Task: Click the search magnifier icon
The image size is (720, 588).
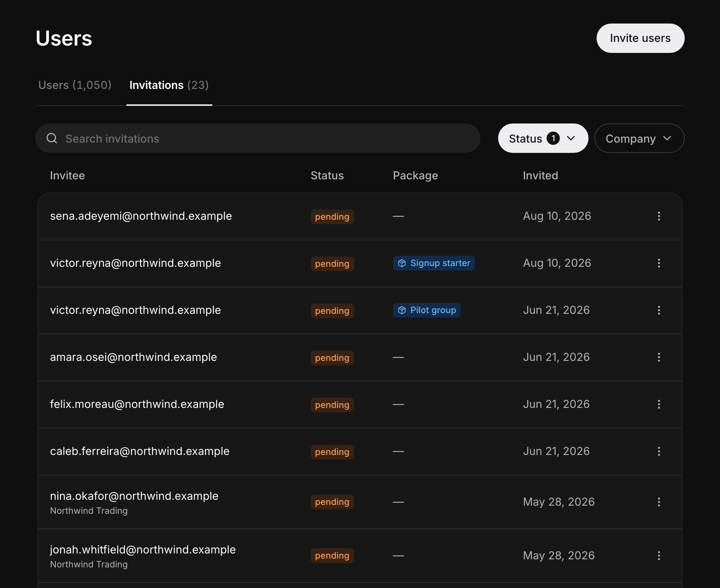Action: point(52,138)
